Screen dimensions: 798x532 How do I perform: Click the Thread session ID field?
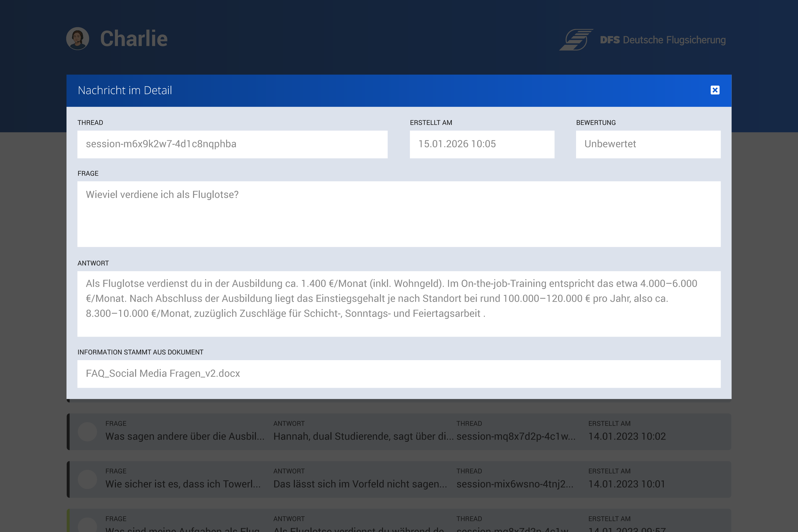(232, 144)
